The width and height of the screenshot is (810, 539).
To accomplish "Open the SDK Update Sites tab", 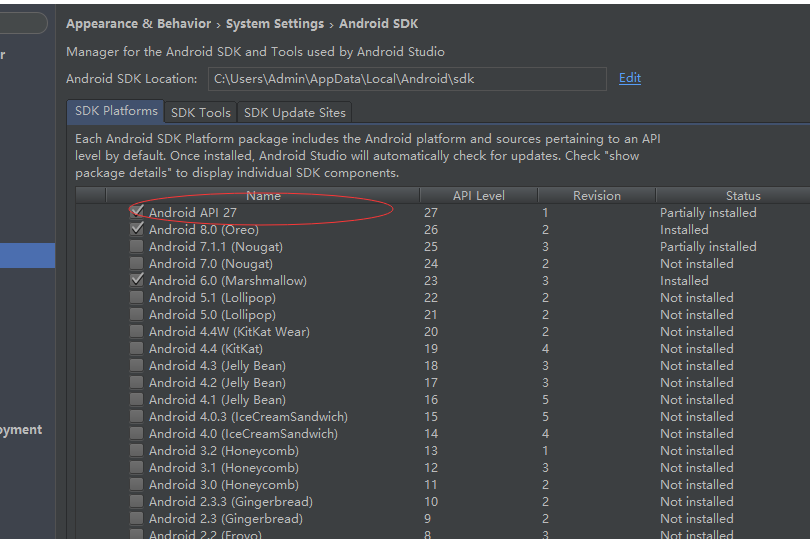I will 294,113.
